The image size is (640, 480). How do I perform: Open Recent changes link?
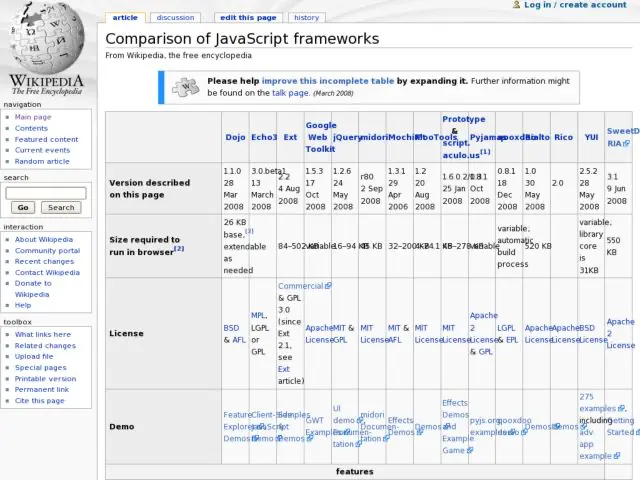pyautogui.click(x=44, y=261)
